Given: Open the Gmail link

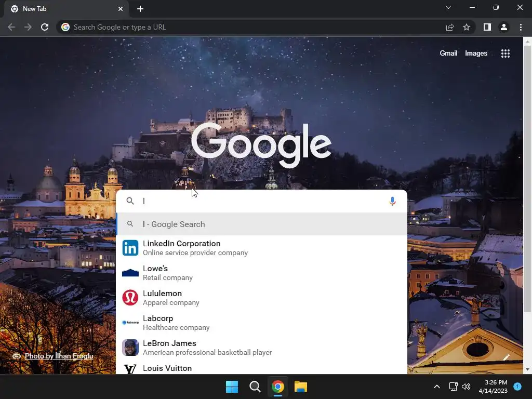Looking at the screenshot, I should [x=448, y=54].
